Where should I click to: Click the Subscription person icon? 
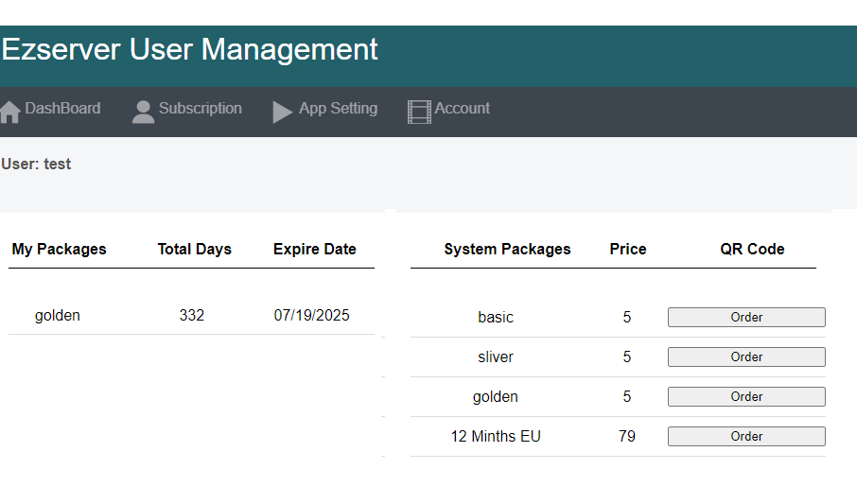[x=143, y=113]
